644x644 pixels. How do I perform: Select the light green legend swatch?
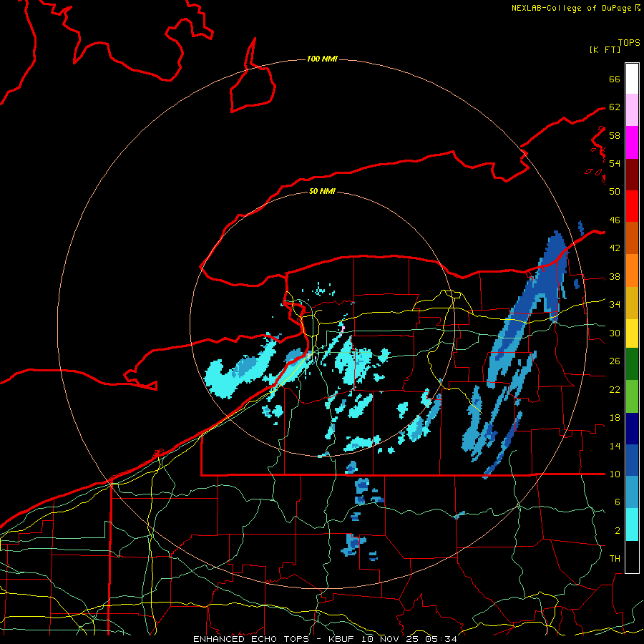click(x=632, y=396)
